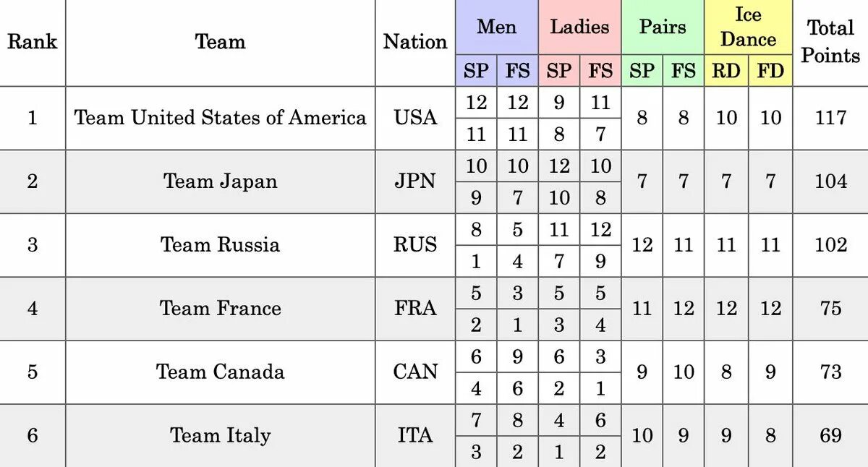Open the Team Japan entry
Viewport: 868px width, 467px height.
(221, 181)
